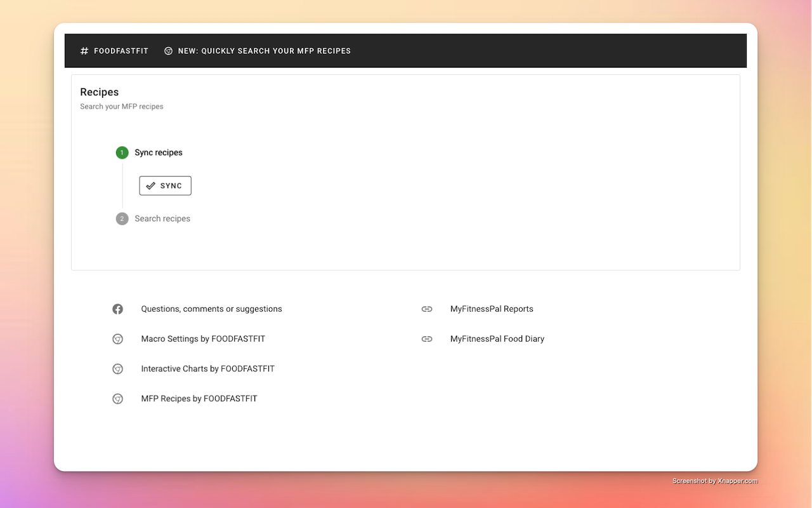
Task: Click the Chrome icon beside Interactive Charts
Action: point(117,369)
